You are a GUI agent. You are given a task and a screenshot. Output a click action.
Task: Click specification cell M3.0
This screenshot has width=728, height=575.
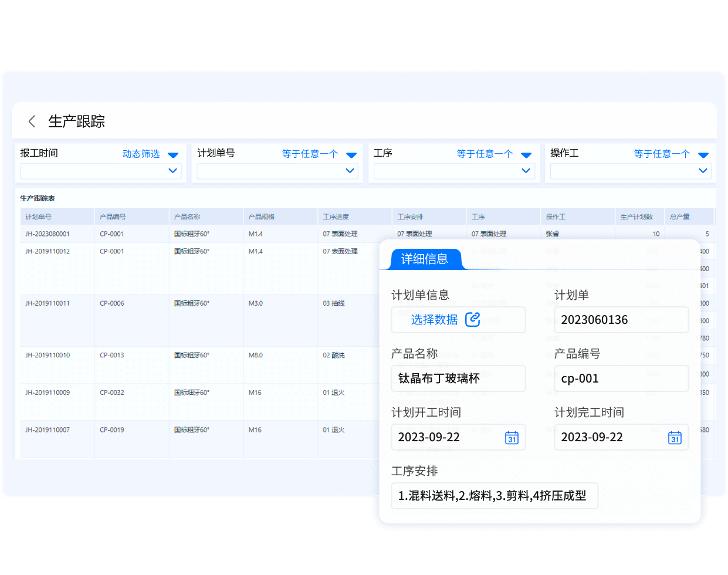[256, 303]
